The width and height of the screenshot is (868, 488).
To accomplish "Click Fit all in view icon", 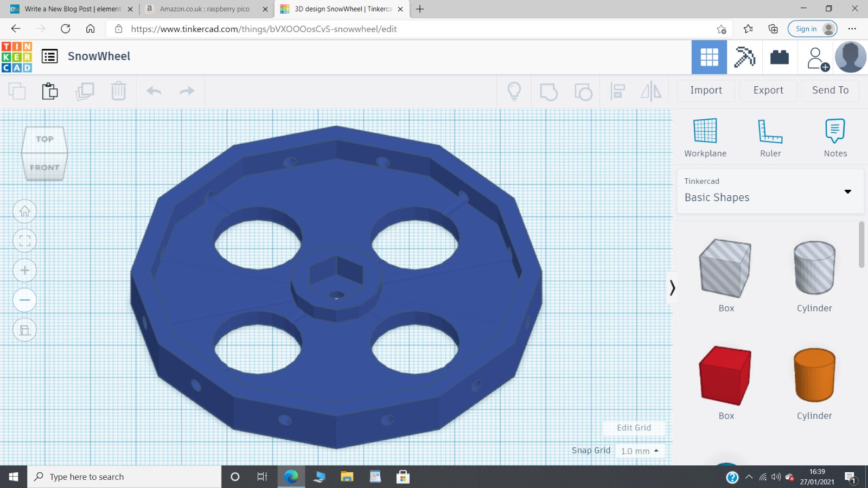I will [25, 241].
